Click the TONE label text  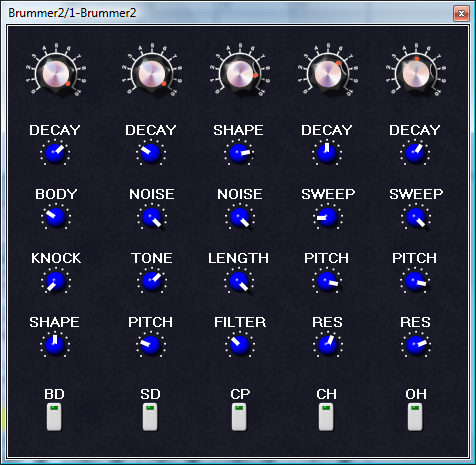click(152, 258)
